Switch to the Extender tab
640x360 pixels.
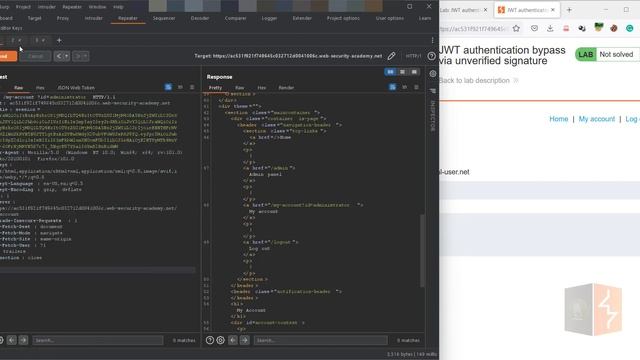(x=302, y=18)
